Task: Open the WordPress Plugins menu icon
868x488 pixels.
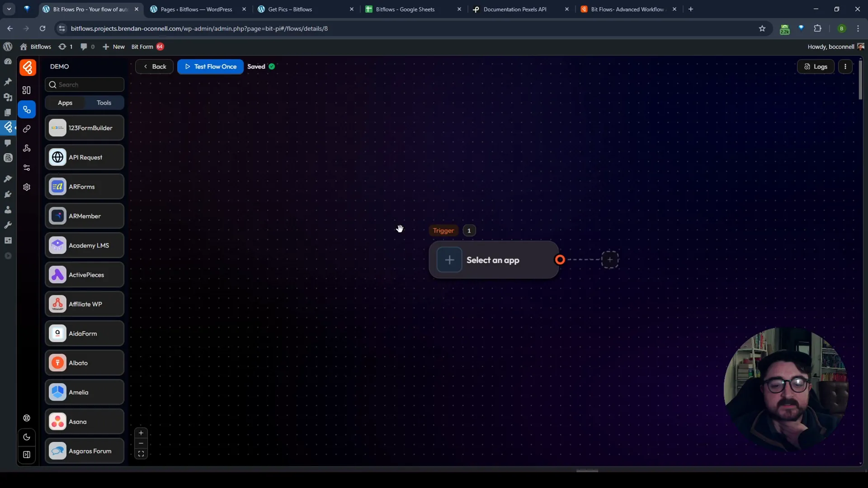Action: [8, 194]
